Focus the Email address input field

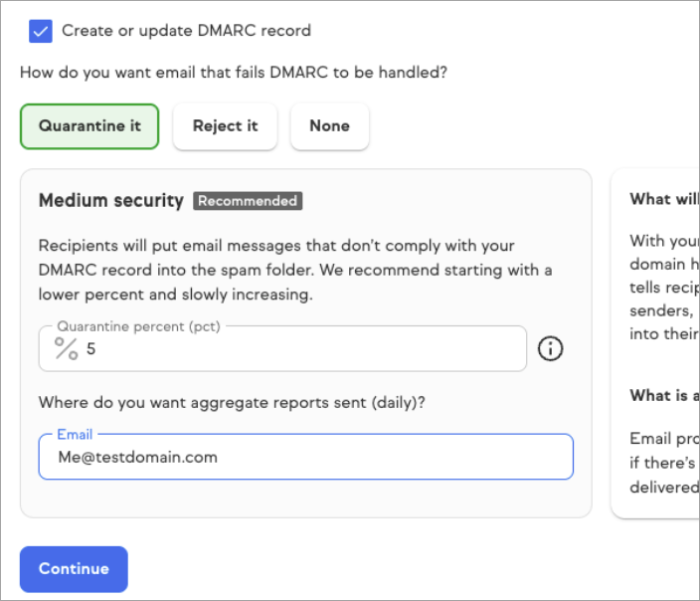pos(305,458)
